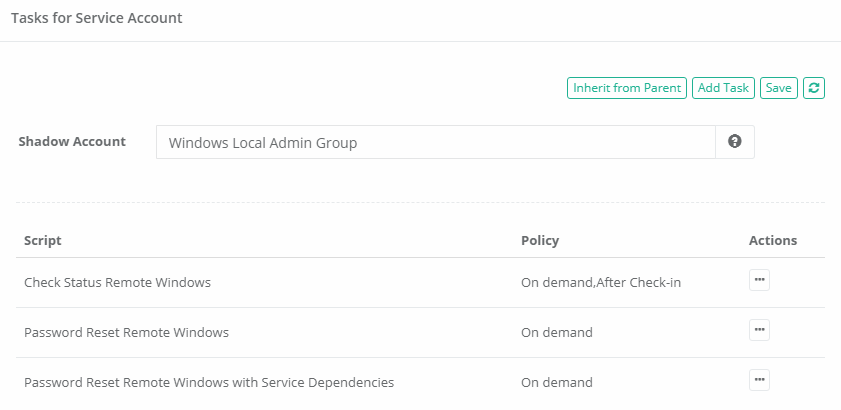Click the Policy column header
Image resolution: width=841 pixels, height=410 pixels.
coord(540,241)
